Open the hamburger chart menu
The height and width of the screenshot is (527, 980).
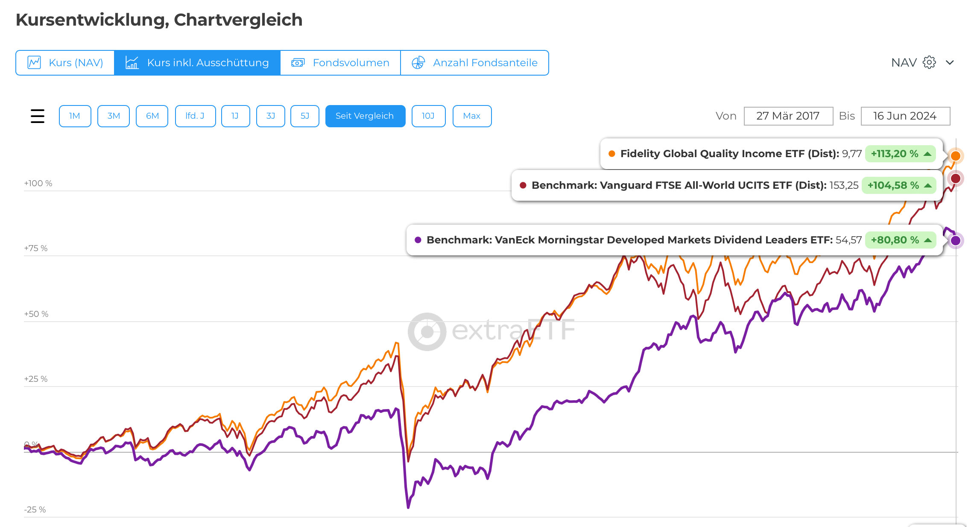pyautogui.click(x=38, y=116)
